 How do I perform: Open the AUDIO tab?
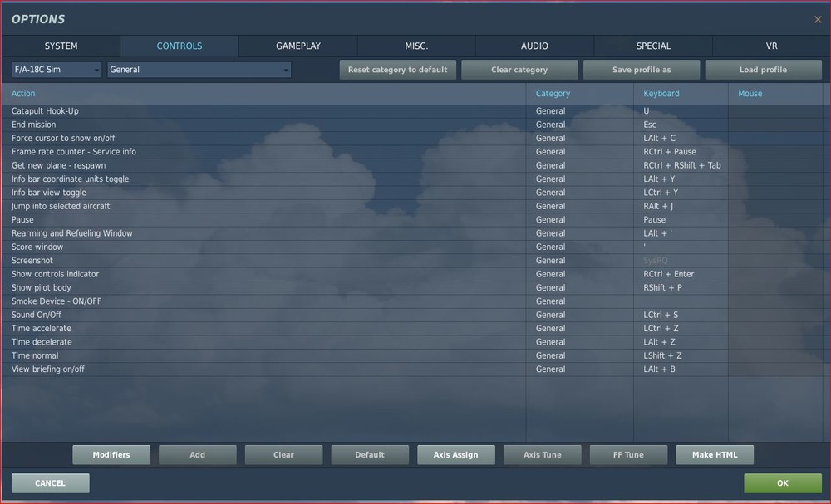tap(534, 46)
